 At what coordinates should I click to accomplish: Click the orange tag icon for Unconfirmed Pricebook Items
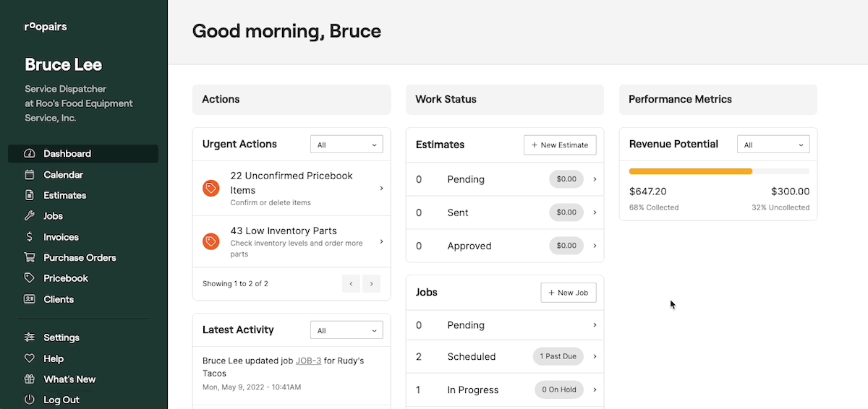pyautogui.click(x=210, y=189)
